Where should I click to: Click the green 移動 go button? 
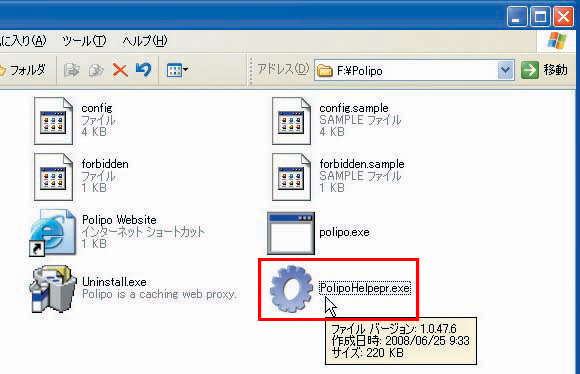click(x=544, y=70)
